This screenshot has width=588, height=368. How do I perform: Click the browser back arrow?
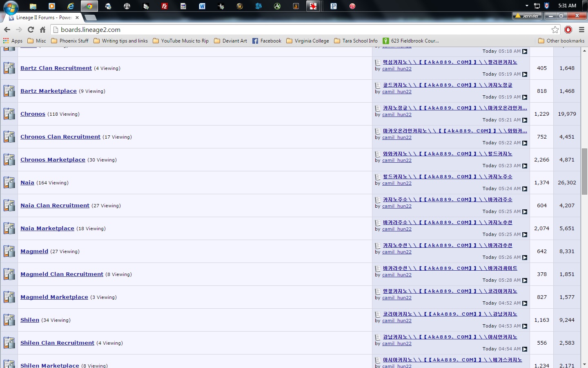(7, 29)
